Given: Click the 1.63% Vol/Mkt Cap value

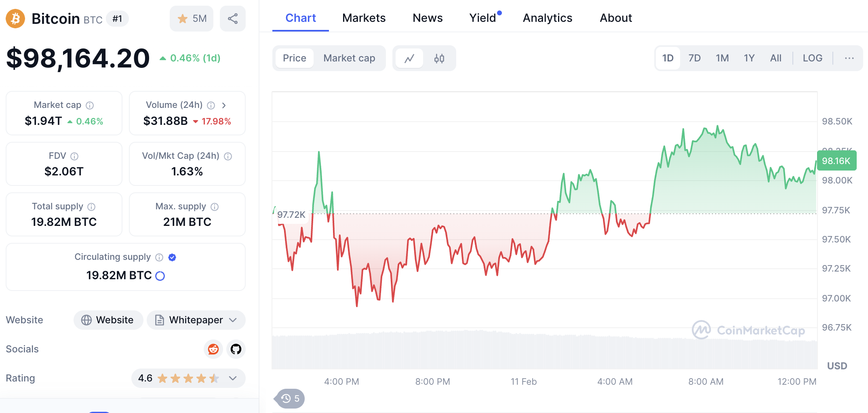Looking at the screenshot, I should point(187,172).
